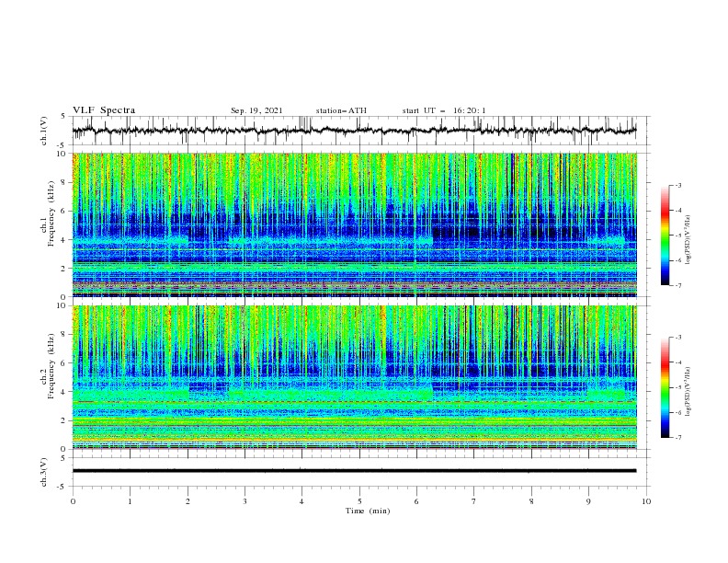Click time axis tick label "9"
The width and height of the screenshot is (728, 563).
click(x=588, y=501)
